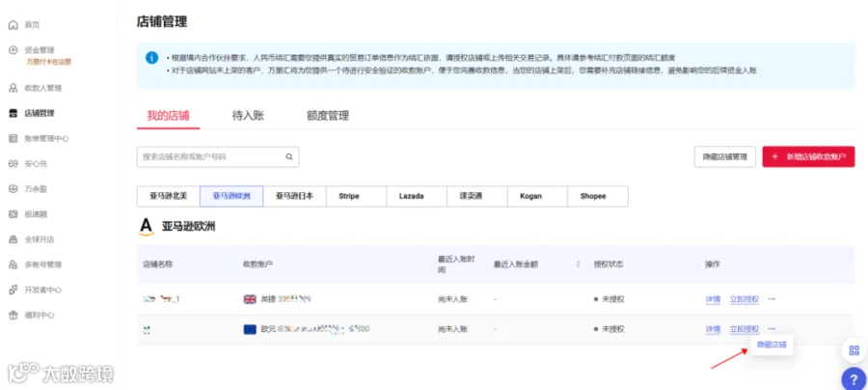Select the 亚马逊欧洲 platform tab
The height and width of the screenshot is (390, 868).
click(231, 196)
